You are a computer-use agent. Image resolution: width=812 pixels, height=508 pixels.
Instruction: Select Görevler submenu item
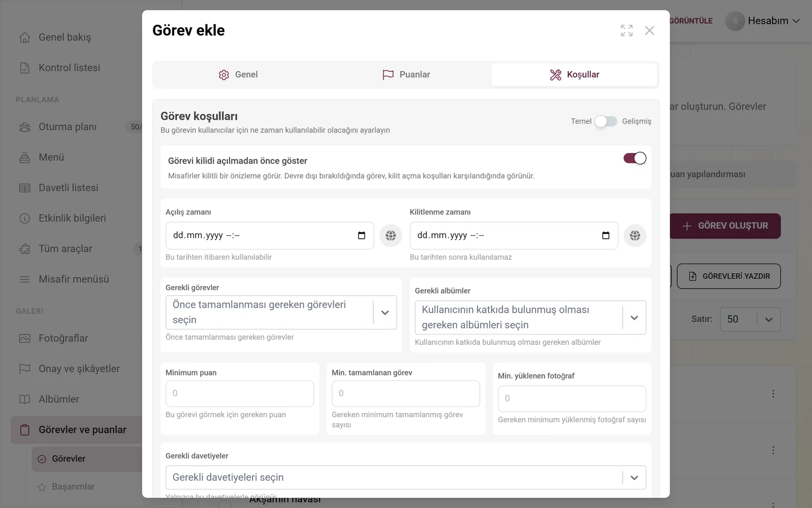point(87,459)
